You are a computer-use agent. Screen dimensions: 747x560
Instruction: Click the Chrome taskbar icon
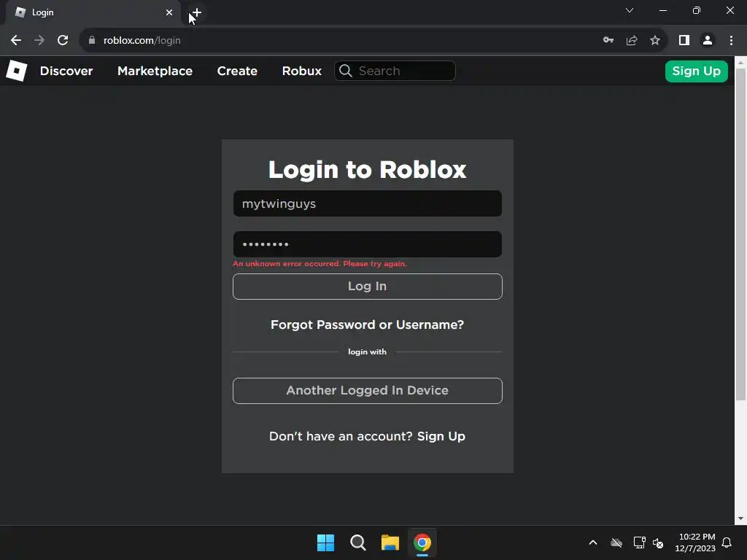pos(422,542)
